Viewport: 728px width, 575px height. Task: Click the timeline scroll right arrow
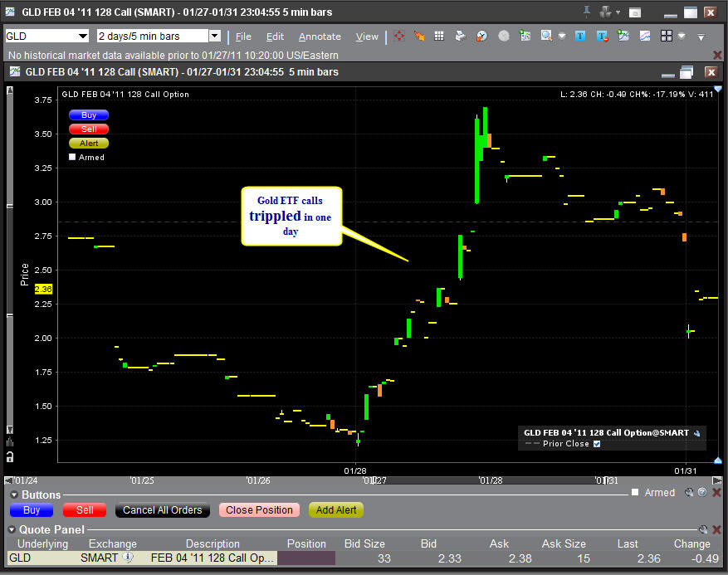717,480
